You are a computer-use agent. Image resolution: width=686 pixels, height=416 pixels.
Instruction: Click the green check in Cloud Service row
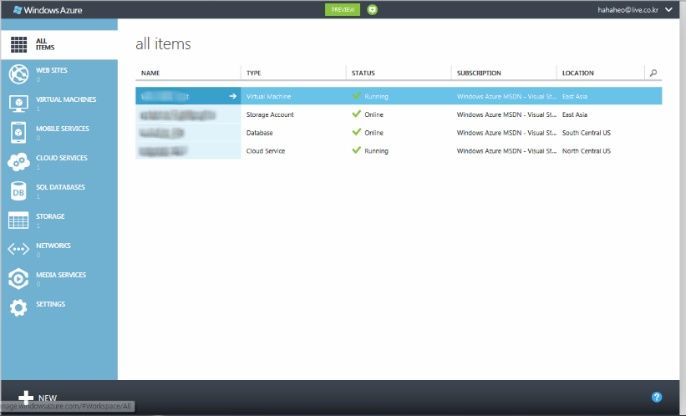[x=357, y=150]
